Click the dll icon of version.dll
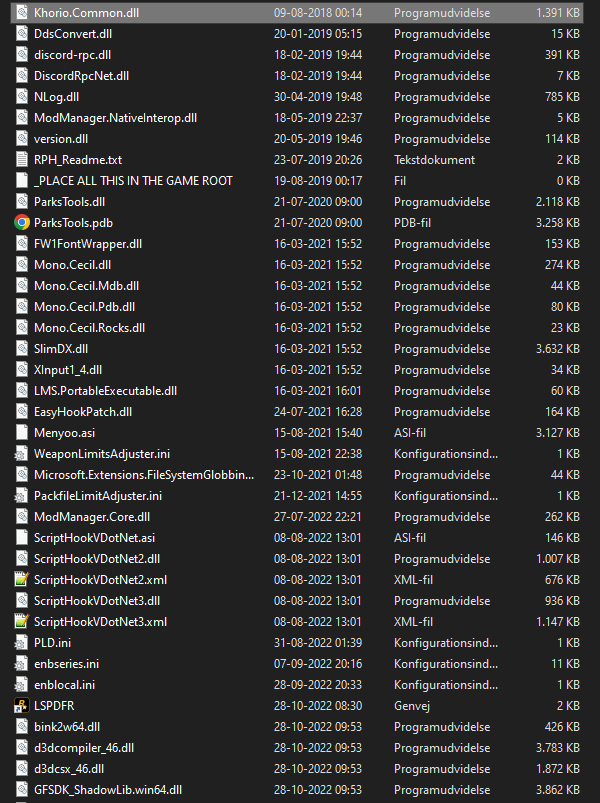This screenshot has height=803, width=600. [22, 139]
